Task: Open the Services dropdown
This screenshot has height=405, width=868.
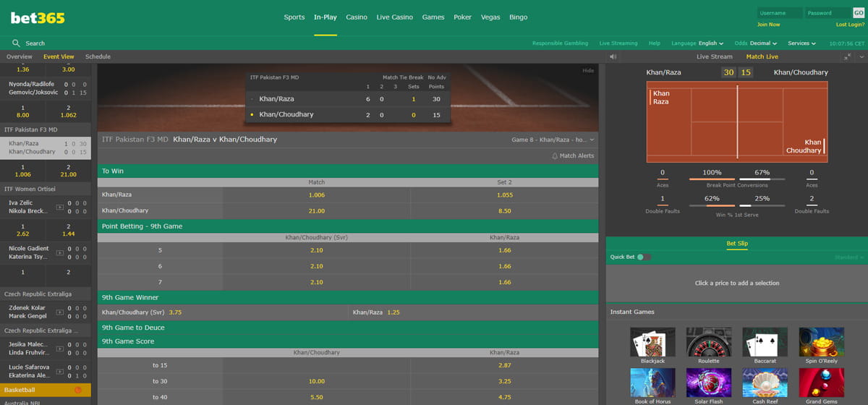Action: [x=801, y=43]
